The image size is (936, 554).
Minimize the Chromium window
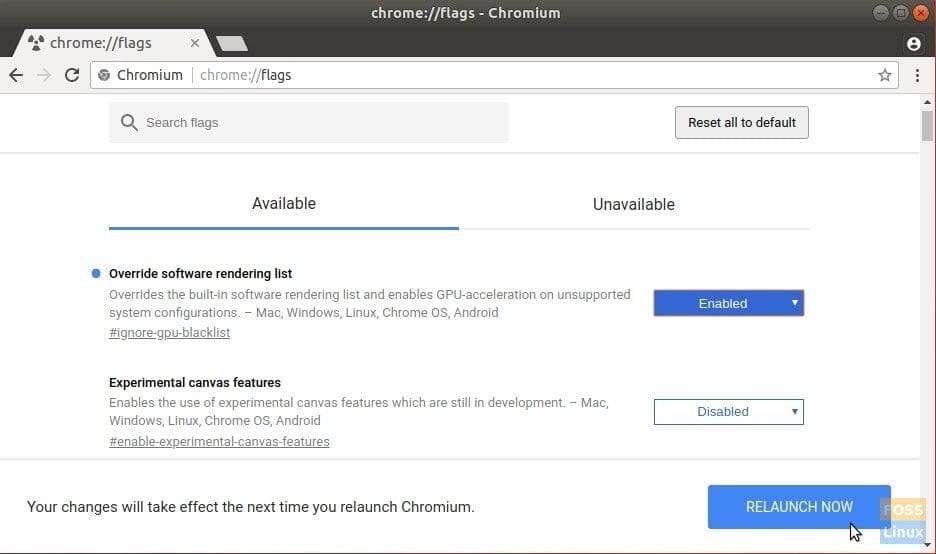[880, 13]
